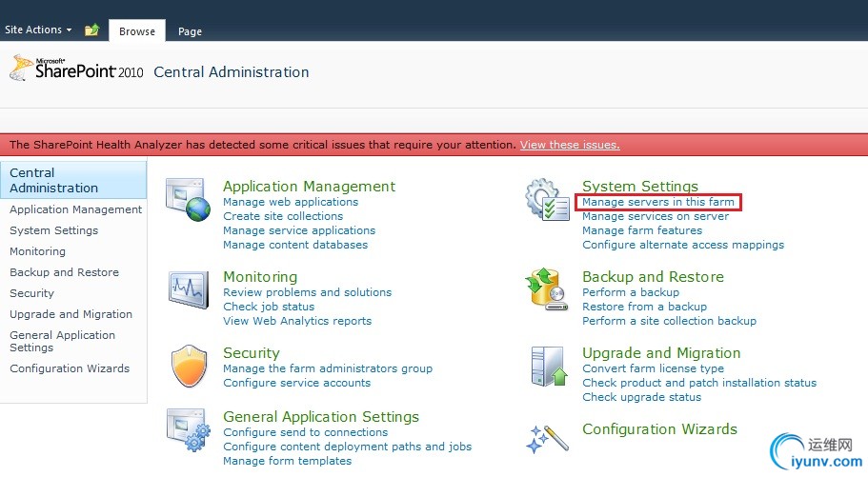Click Configure alternate access mappings

[x=683, y=245]
